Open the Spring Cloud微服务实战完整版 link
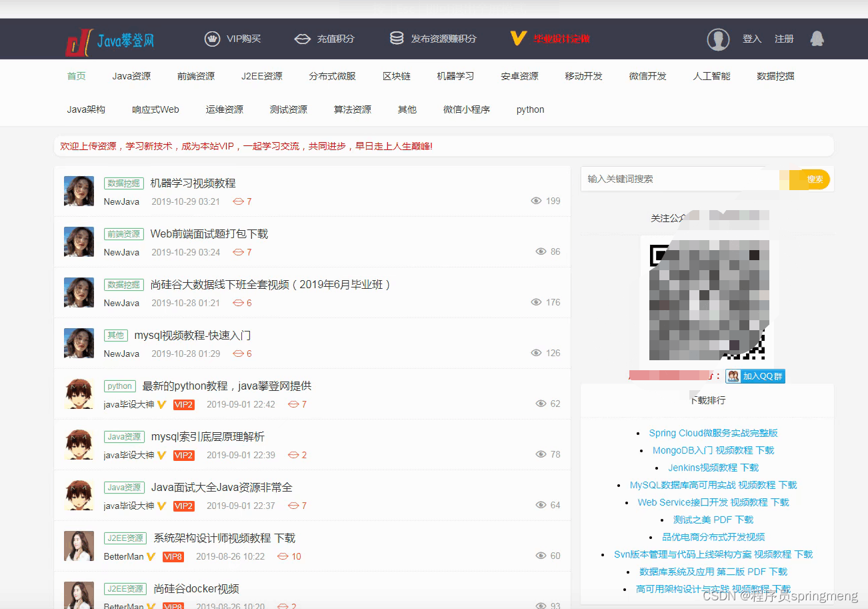This screenshot has width=868, height=609. pos(713,433)
